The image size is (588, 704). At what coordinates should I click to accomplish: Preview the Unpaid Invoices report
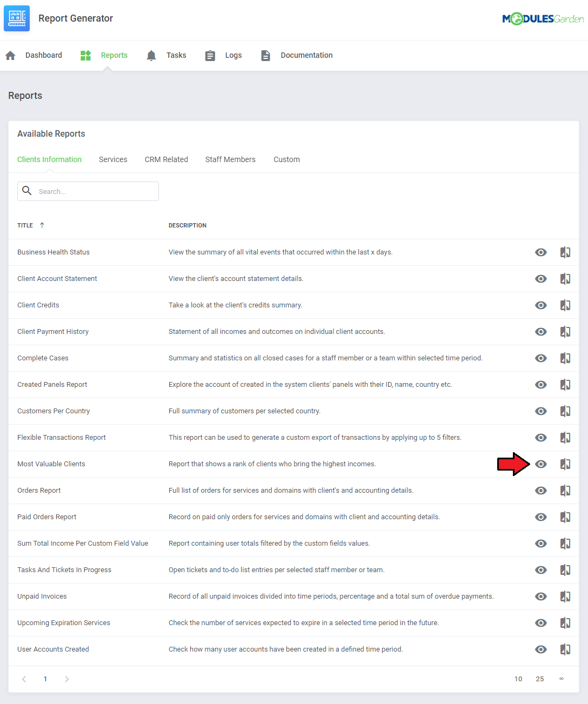(x=541, y=596)
